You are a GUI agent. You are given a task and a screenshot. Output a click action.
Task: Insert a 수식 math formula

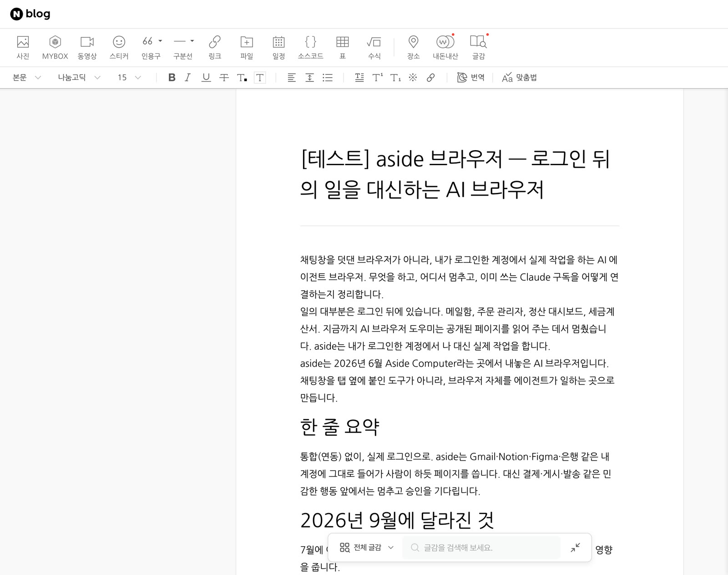(x=374, y=47)
